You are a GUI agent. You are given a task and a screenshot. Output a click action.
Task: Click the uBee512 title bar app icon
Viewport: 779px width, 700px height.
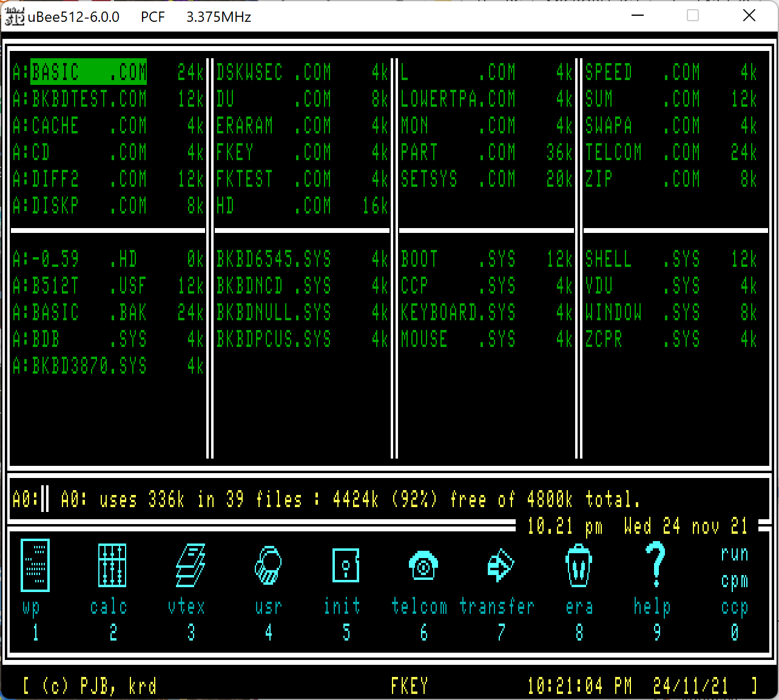click(13, 16)
